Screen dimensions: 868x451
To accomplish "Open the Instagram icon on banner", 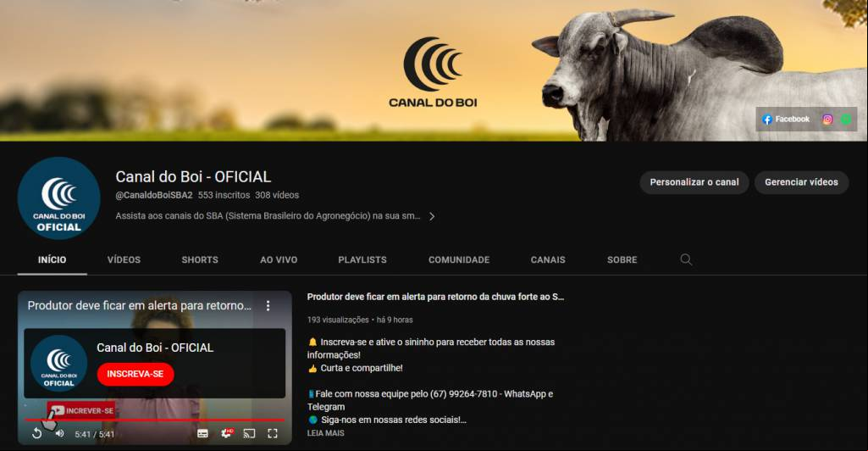I will point(827,120).
